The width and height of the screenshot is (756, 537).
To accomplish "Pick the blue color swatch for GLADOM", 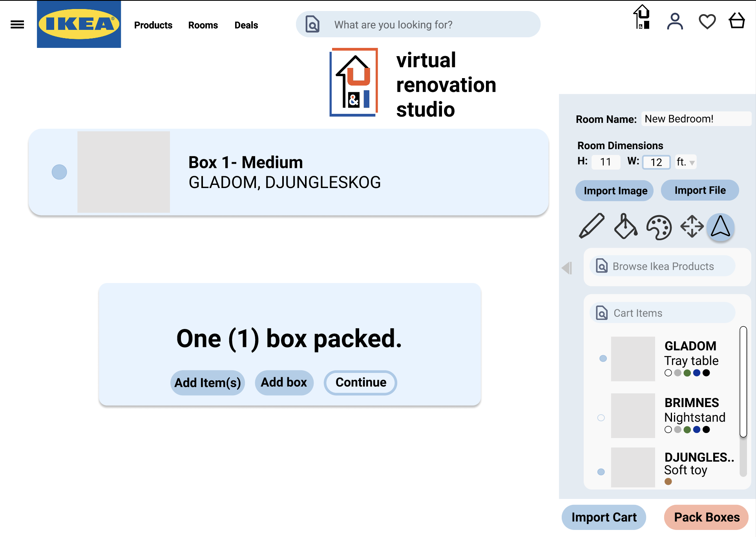I will (x=697, y=373).
